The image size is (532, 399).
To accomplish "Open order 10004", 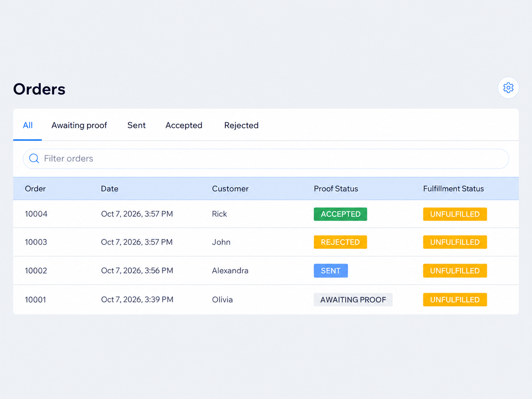I will pyautogui.click(x=36, y=214).
